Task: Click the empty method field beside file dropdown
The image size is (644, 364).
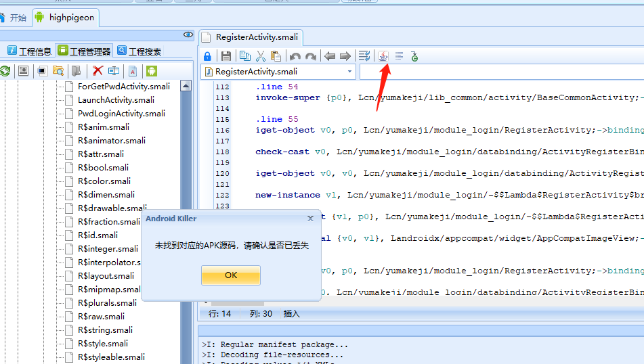Action: pos(501,72)
